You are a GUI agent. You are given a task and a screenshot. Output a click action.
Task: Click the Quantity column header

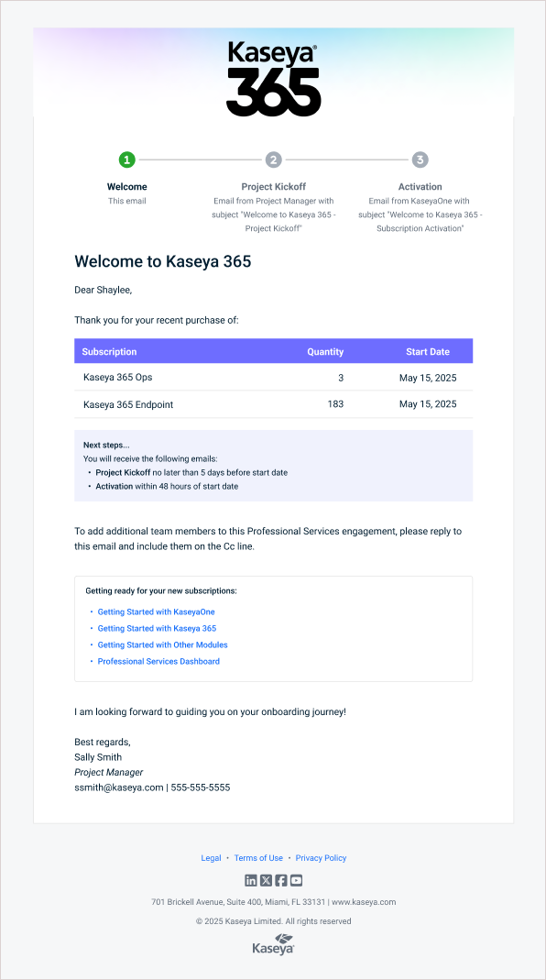point(325,352)
